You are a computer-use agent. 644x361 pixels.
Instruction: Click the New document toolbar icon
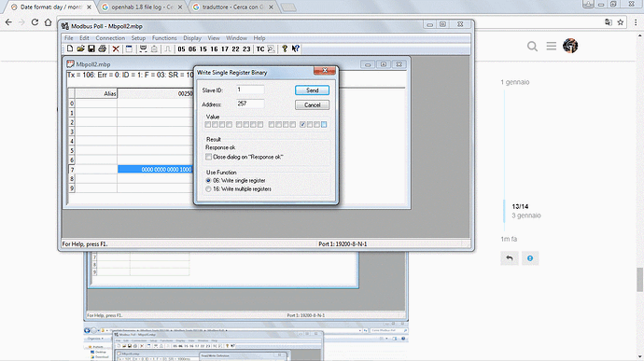(x=70, y=49)
